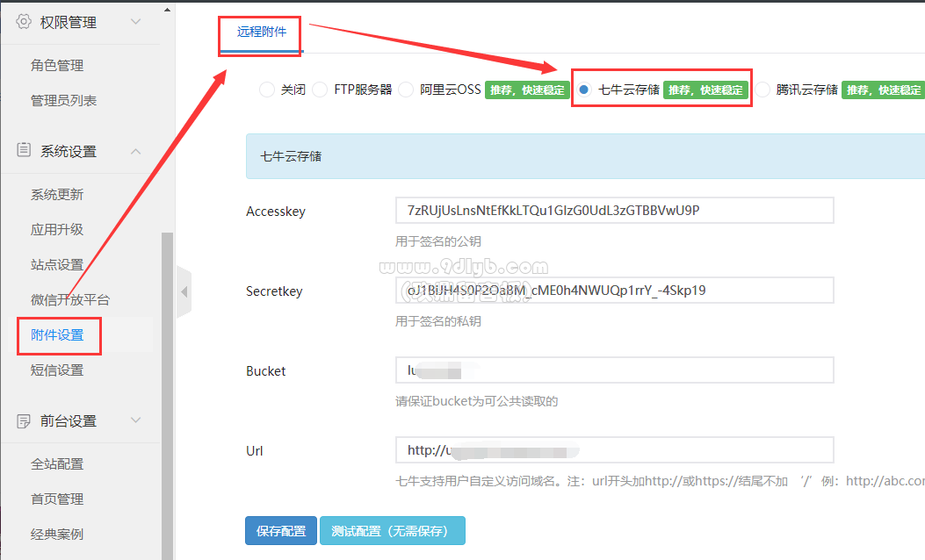Collapse the sidebar with the left-arrow handle
925x560 pixels.
click(x=184, y=291)
